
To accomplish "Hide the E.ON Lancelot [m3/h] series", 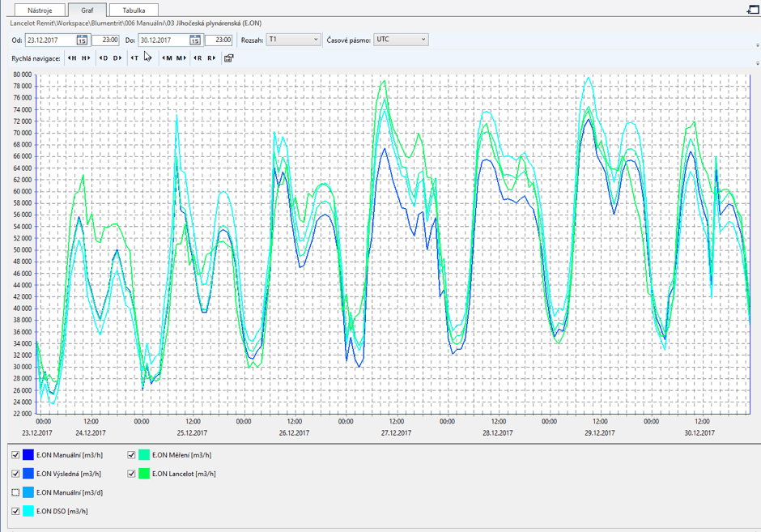I will coord(131,474).
